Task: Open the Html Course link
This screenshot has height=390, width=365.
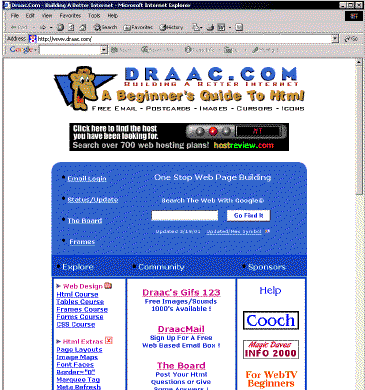Action: click(x=77, y=294)
